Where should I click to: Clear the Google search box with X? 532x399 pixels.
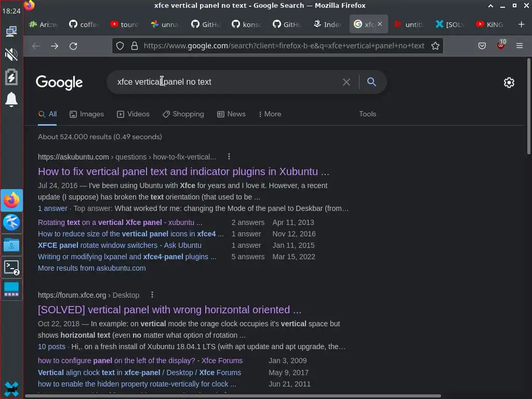347,82
